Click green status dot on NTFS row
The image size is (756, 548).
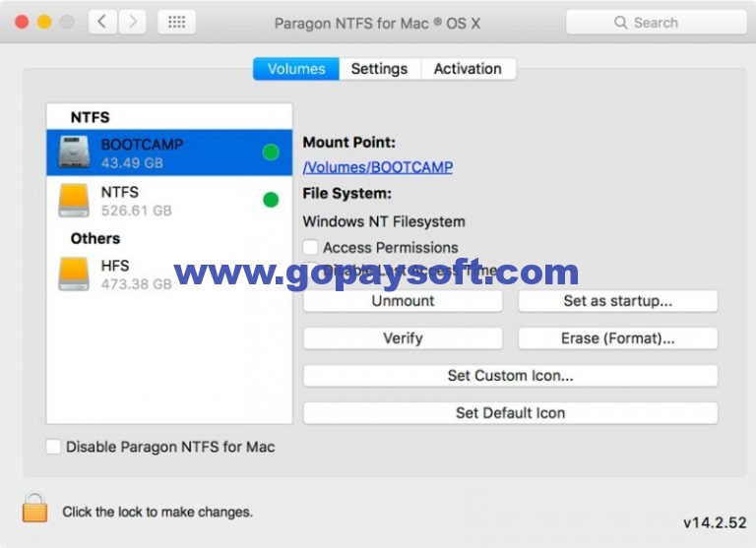[271, 200]
